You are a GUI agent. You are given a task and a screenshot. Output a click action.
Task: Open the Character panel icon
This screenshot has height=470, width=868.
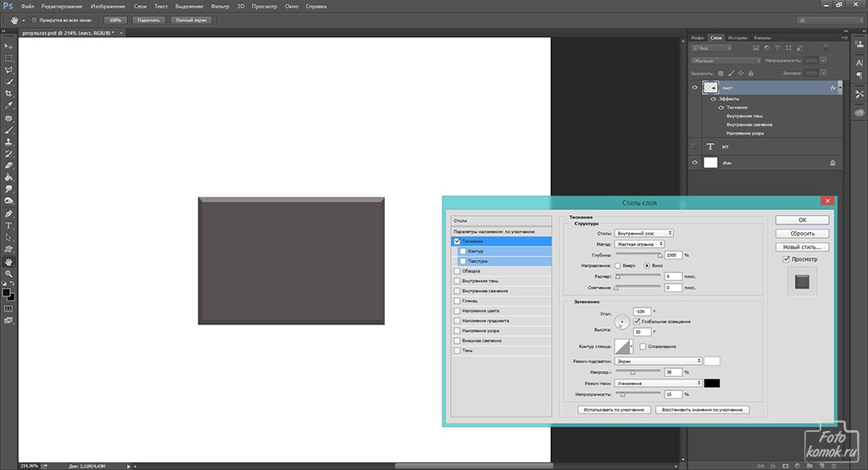pos(860,63)
